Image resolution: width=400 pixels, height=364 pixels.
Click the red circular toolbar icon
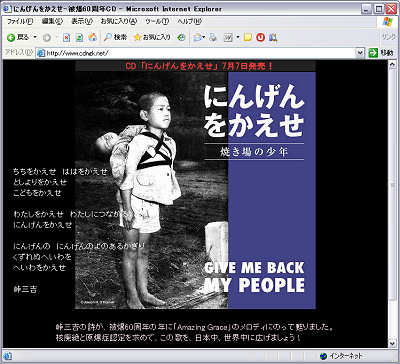point(260,38)
